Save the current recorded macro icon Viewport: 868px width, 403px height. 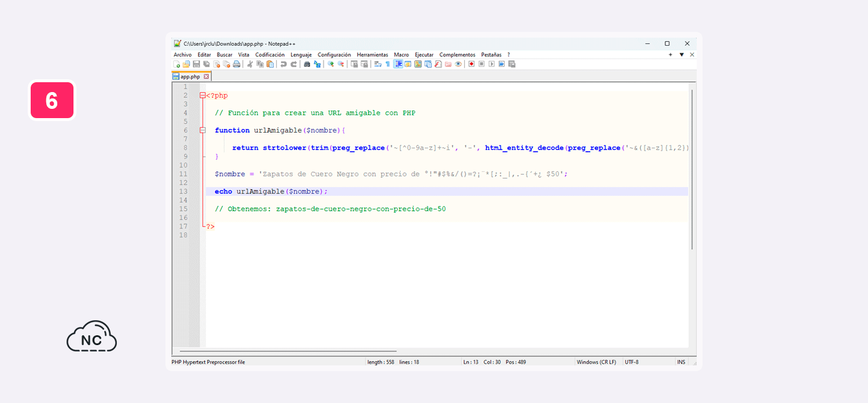click(x=512, y=64)
